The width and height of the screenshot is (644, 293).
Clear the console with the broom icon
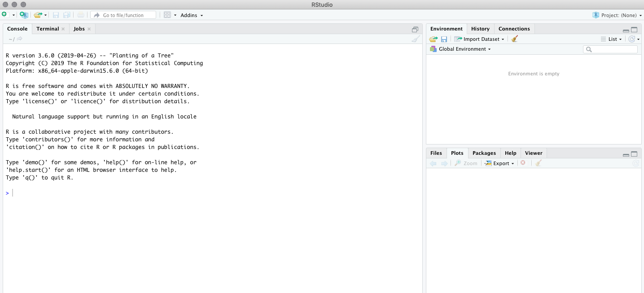416,39
